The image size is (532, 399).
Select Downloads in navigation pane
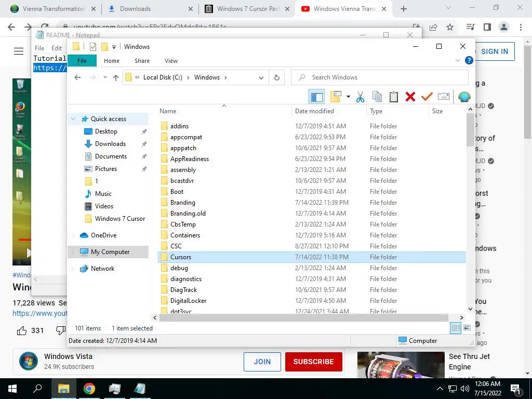coord(110,144)
